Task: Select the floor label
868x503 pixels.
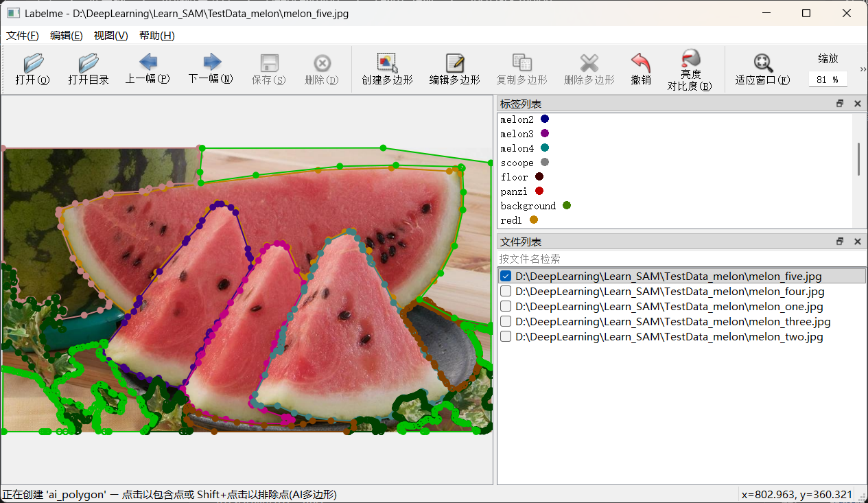Action: click(515, 177)
